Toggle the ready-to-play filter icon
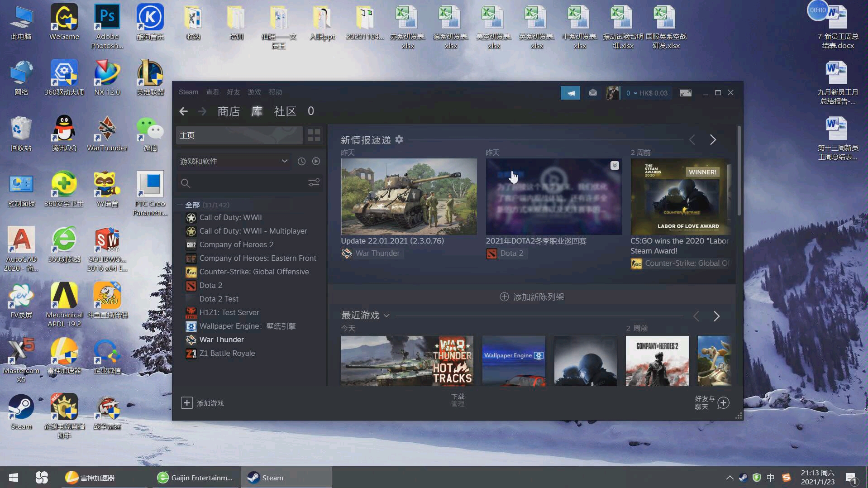Viewport: 868px width, 488px height. (316, 161)
